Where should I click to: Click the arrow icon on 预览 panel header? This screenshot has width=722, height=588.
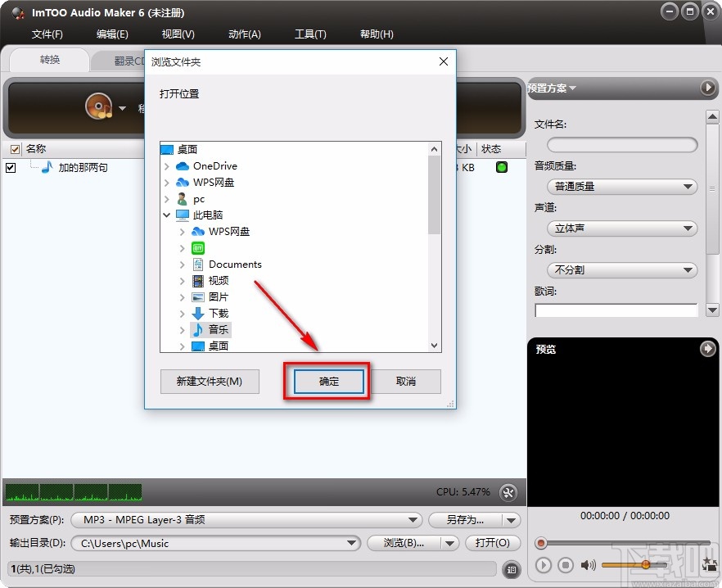pyautogui.click(x=707, y=349)
